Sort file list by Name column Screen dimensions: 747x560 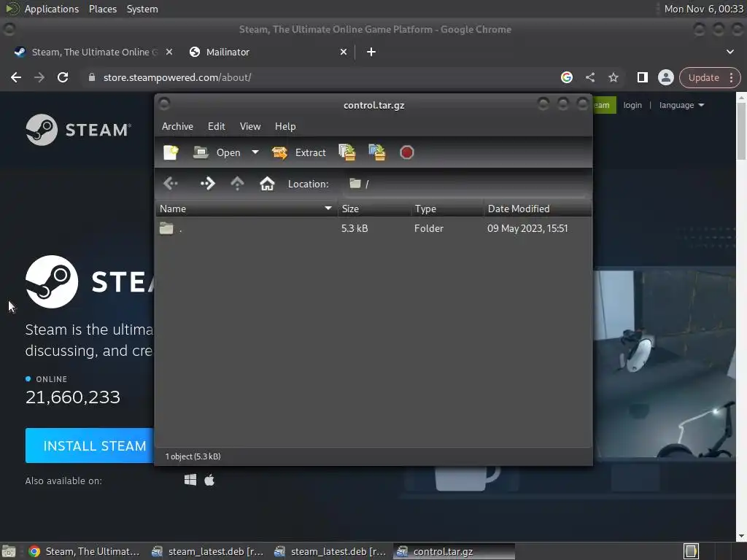247,209
